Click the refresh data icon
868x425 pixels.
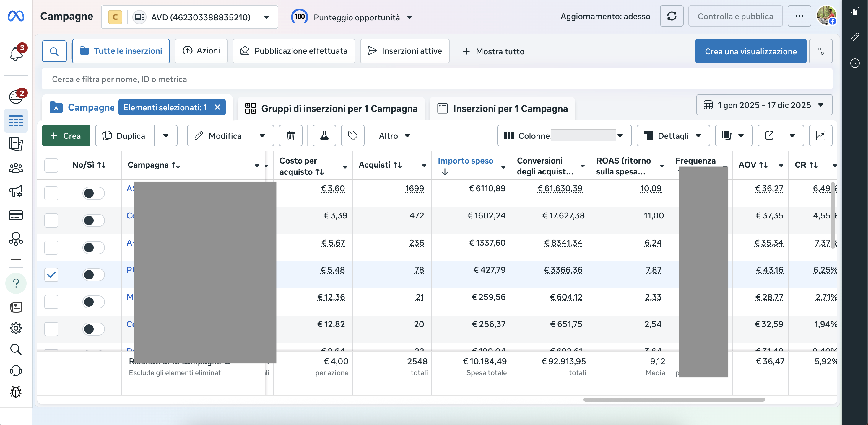[671, 16]
